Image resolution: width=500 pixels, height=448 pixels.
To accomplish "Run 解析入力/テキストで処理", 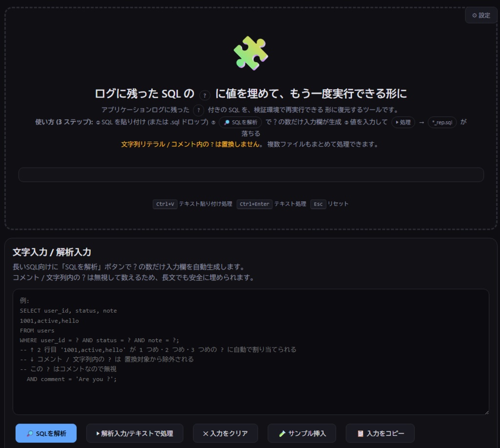I will (x=135, y=433).
